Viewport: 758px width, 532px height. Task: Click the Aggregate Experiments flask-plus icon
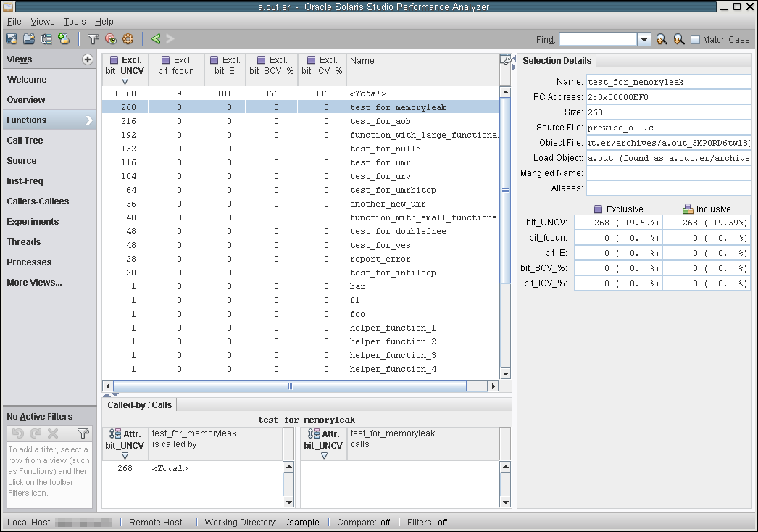[x=64, y=39]
